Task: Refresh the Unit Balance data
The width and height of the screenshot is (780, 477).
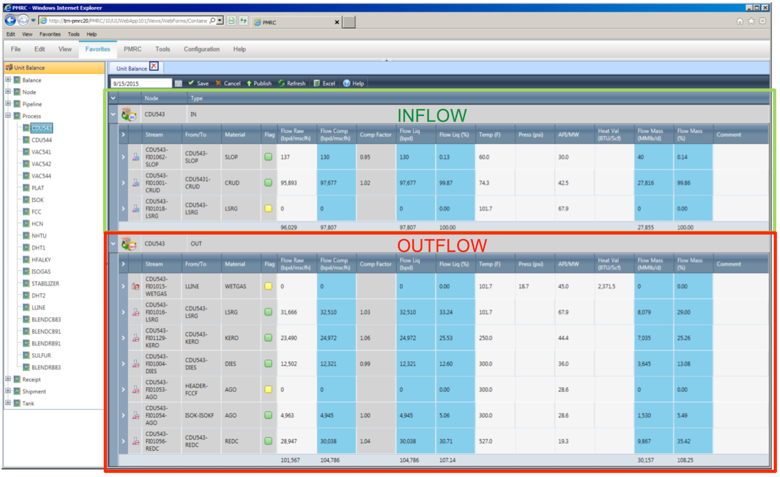Action: [282, 83]
